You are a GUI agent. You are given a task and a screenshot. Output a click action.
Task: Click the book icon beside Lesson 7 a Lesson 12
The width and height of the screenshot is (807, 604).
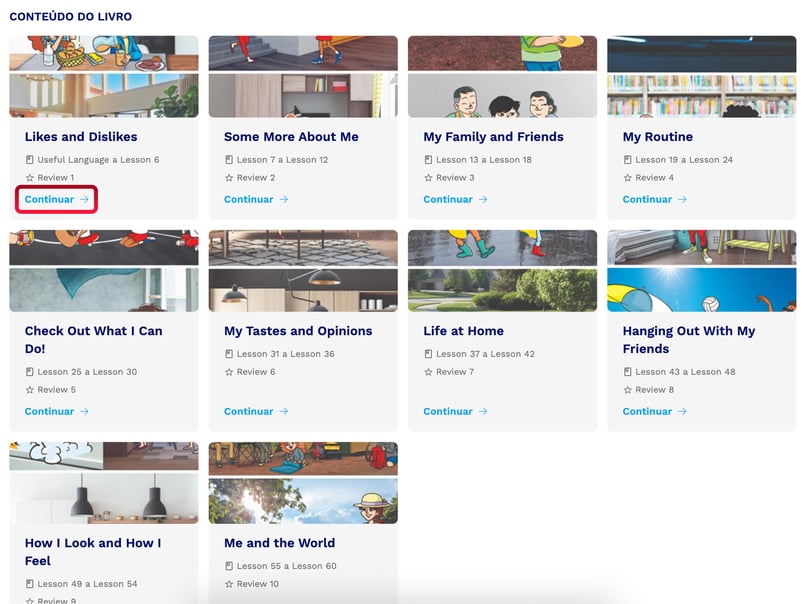click(229, 159)
